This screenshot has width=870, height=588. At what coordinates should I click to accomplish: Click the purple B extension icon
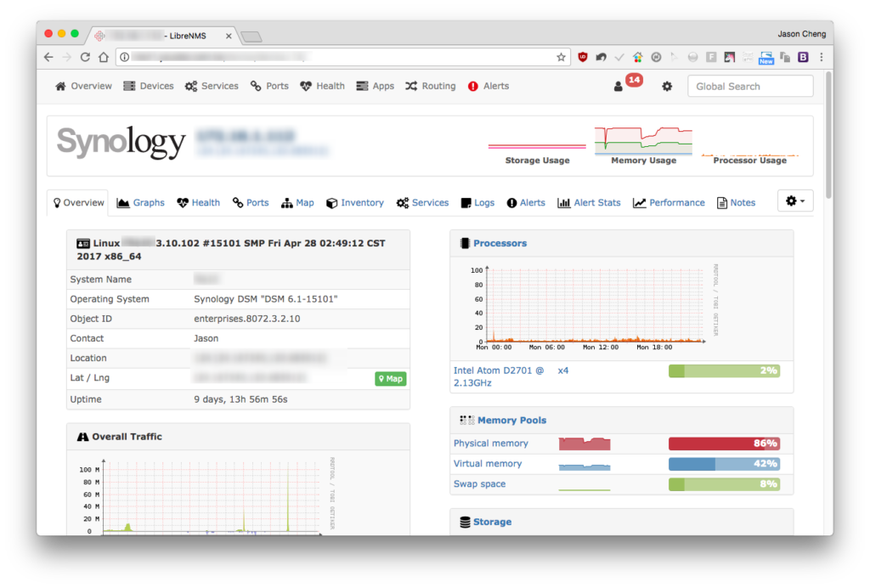click(803, 57)
